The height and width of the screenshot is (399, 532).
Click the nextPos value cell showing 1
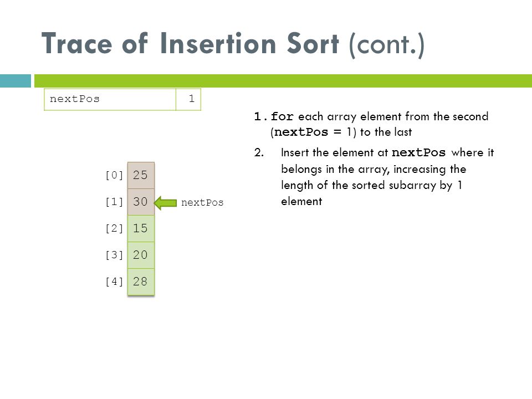(x=188, y=99)
